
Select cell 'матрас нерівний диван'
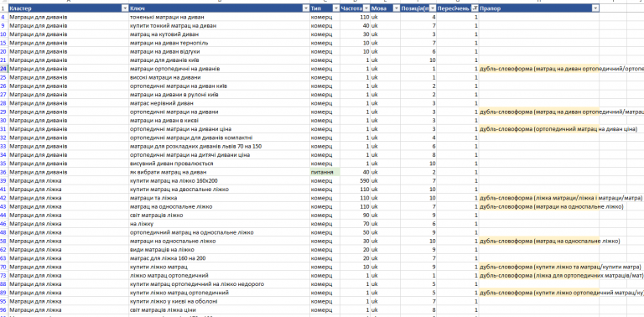[219, 103]
